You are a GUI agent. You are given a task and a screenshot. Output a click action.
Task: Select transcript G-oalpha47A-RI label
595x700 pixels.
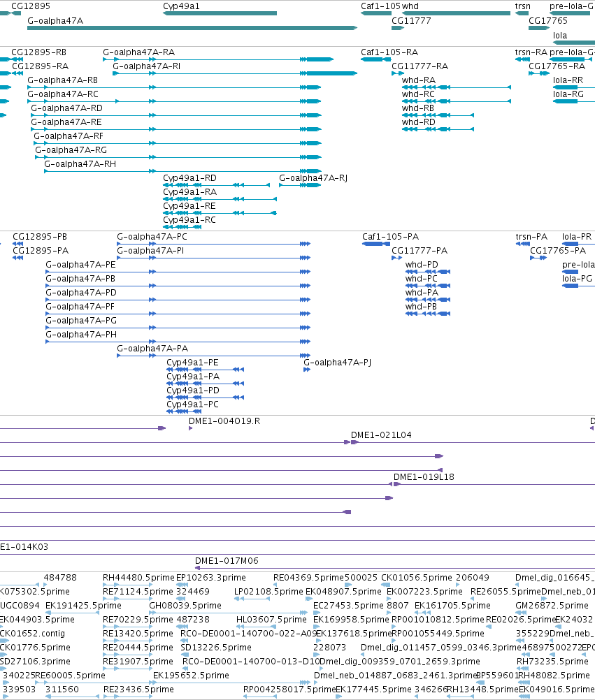(x=147, y=66)
